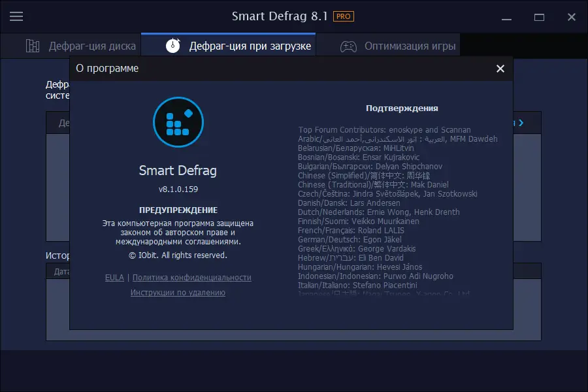This screenshot has height=392, width=588.
Task: Switch to Дефраг-ция диска tab
Action: coord(71,46)
